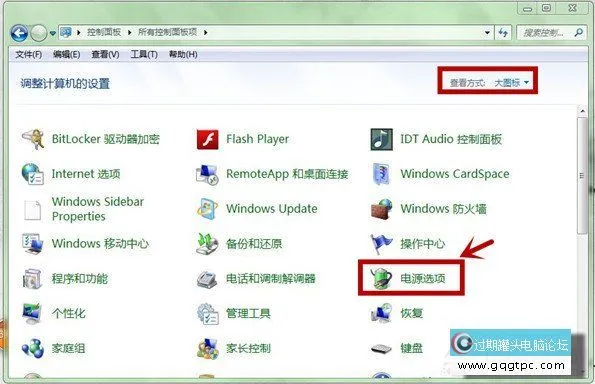Click the blue Back arrow button
Image resolution: width=595 pixels, height=384 pixels.
(19, 33)
